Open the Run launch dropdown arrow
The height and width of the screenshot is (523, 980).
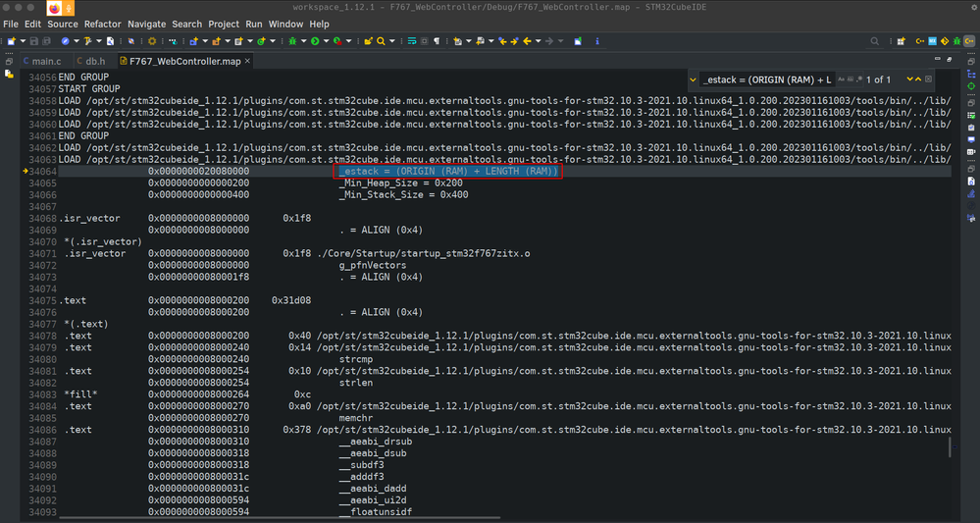326,41
